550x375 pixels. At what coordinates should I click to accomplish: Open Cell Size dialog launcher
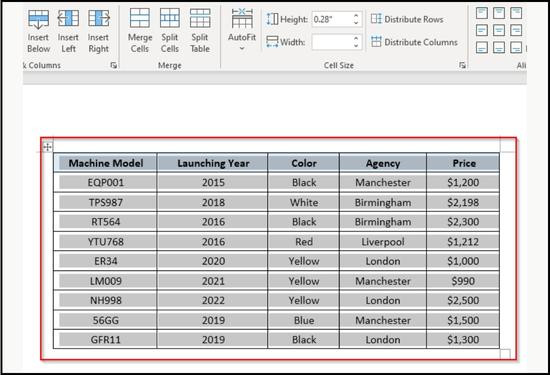(x=462, y=65)
